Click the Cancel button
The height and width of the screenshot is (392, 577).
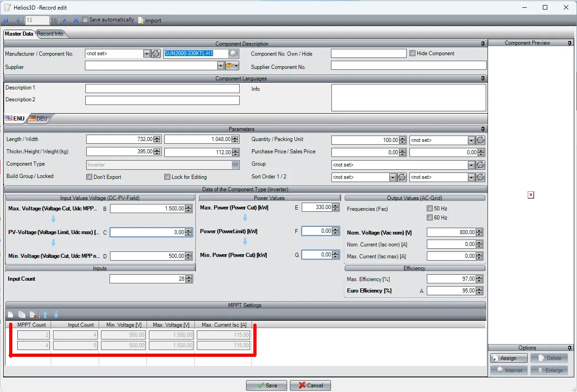coord(310,385)
